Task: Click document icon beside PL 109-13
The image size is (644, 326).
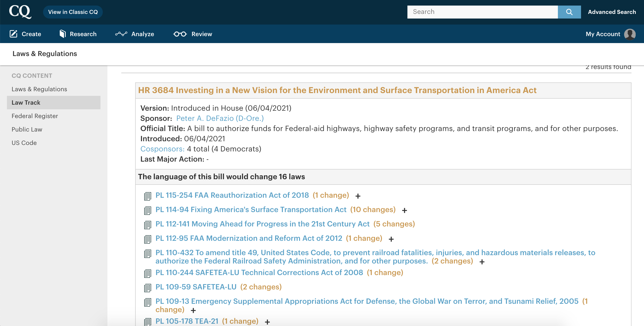Action: 147,302
